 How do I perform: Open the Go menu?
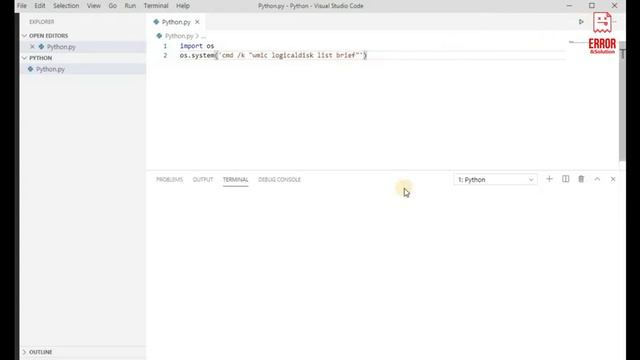tap(113, 6)
